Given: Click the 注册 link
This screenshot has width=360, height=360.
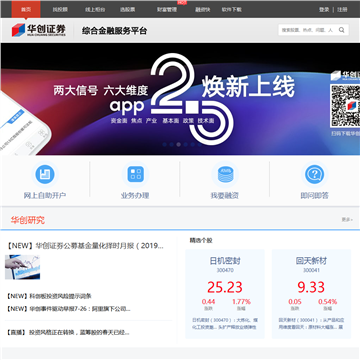Looking at the screenshot, I should (342, 9).
